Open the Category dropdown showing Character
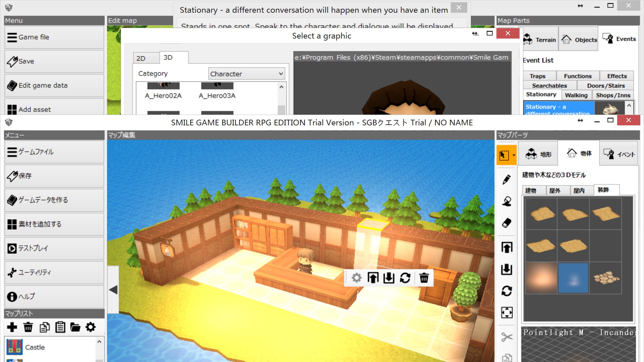The height and width of the screenshot is (362, 644). point(247,74)
